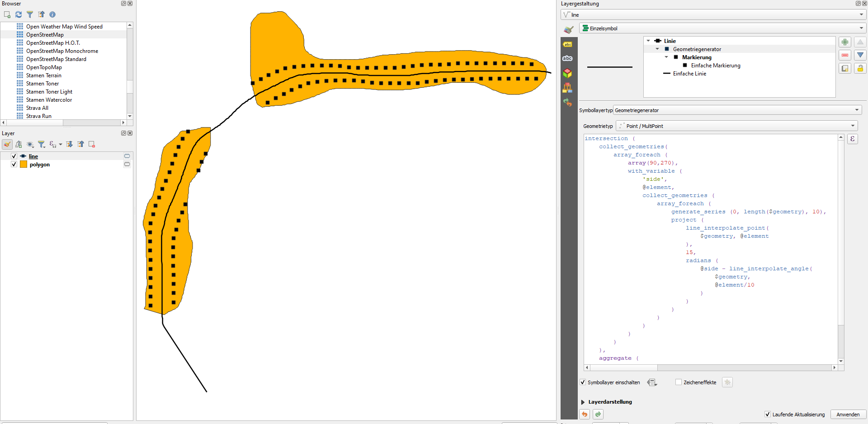The image size is (868, 424).
Task: Select Einfache Markierung symbol layer
Action: pos(716,66)
